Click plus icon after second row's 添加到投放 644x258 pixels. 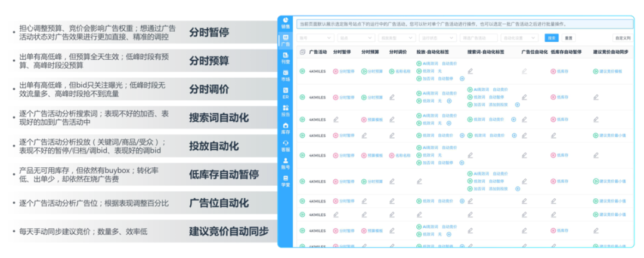click(x=517, y=105)
